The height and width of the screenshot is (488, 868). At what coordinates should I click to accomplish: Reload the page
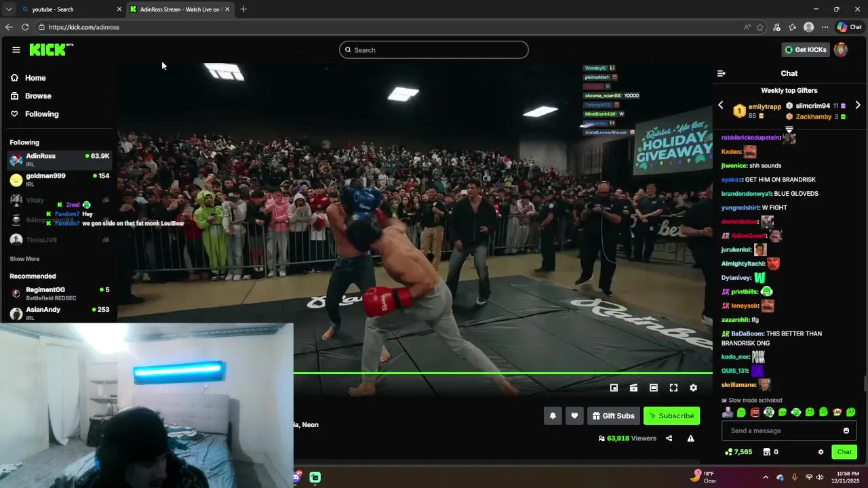click(x=25, y=27)
